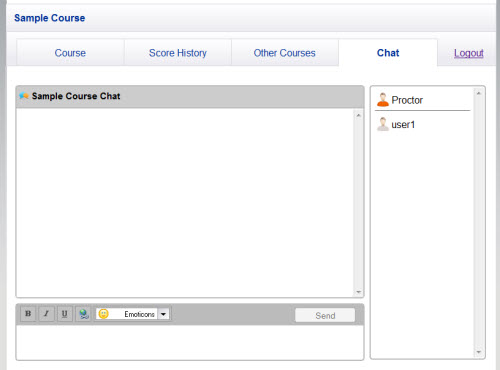500x370 pixels.
Task: Open the Score History tab
Action: point(178,53)
